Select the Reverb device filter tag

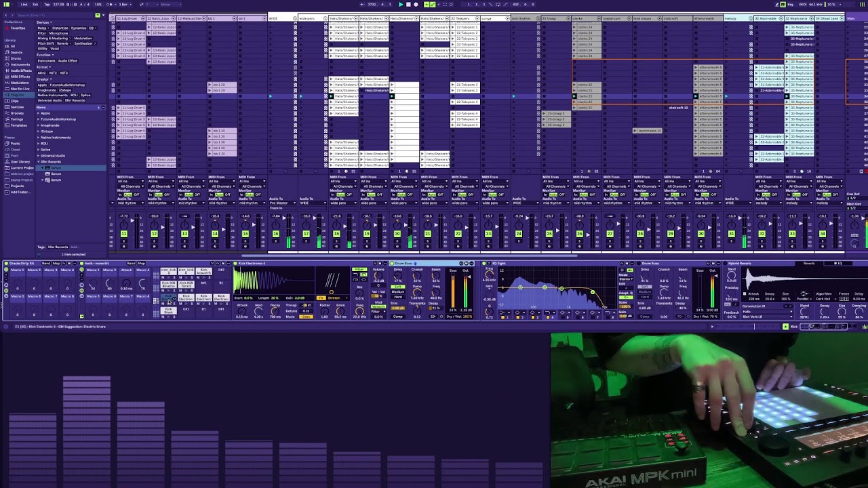pyautogui.click(x=65, y=43)
